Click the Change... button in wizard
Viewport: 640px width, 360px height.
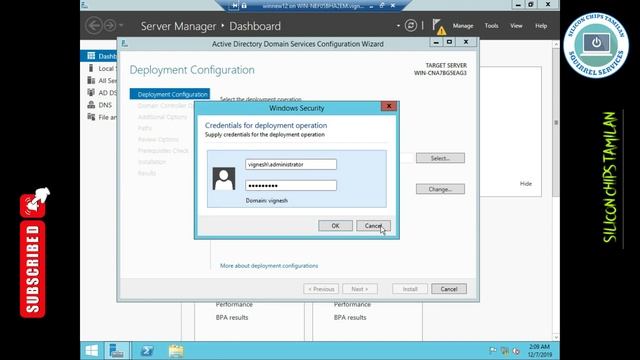(440, 189)
